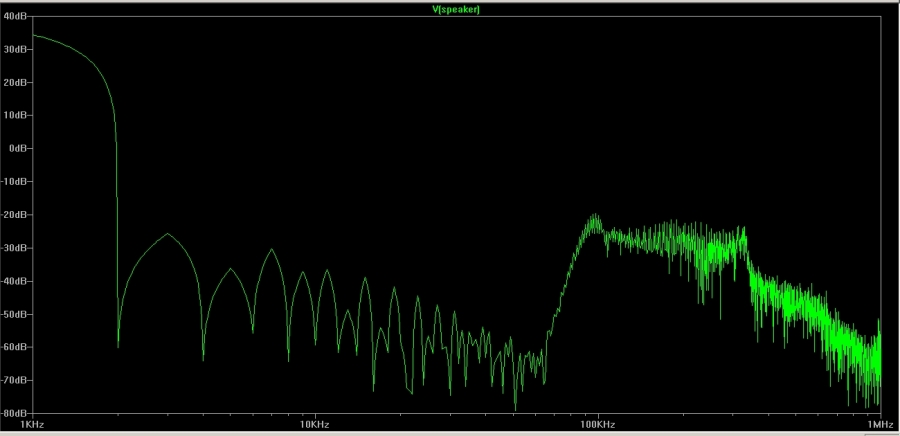Click the 1MHz frequency axis label
The height and width of the screenshot is (436, 900).
tap(880, 425)
